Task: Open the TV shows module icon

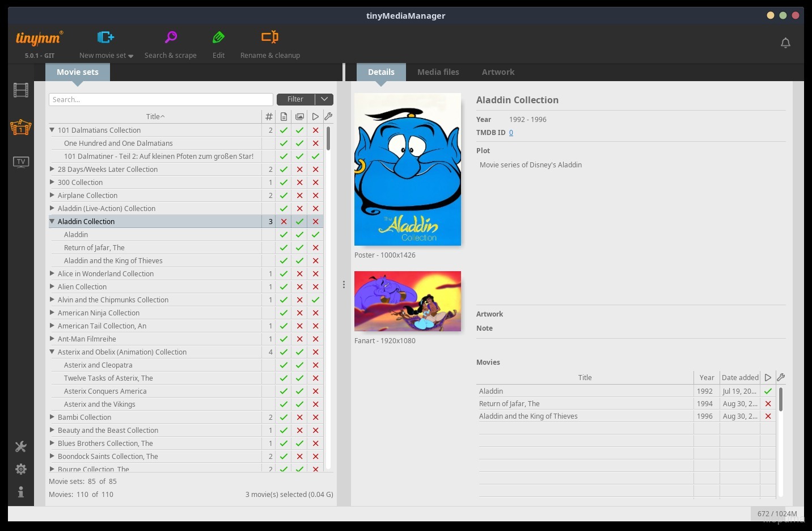Action: coord(21,162)
